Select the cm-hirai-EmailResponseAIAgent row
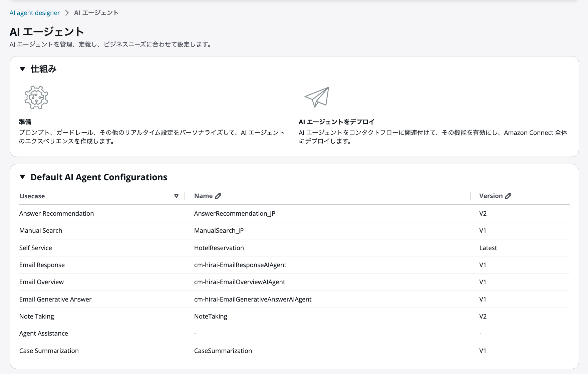This screenshot has height=374, width=588. [x=240, y=265]
